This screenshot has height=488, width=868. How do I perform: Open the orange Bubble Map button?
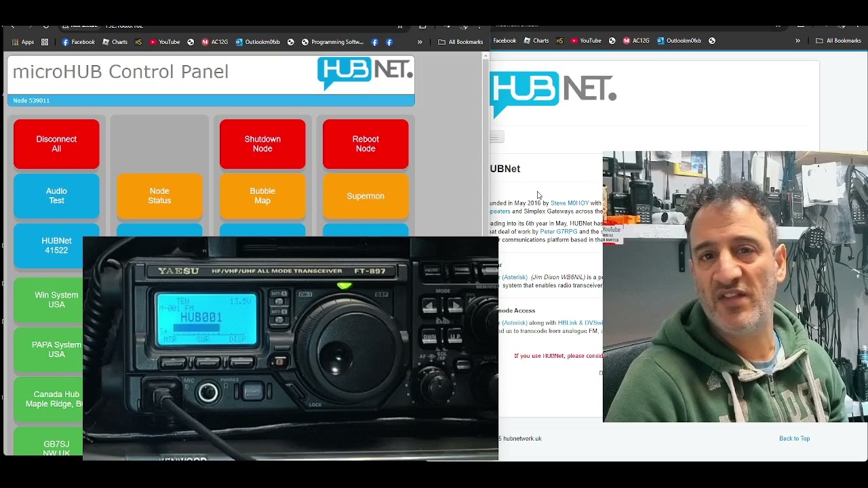point(262,196)
